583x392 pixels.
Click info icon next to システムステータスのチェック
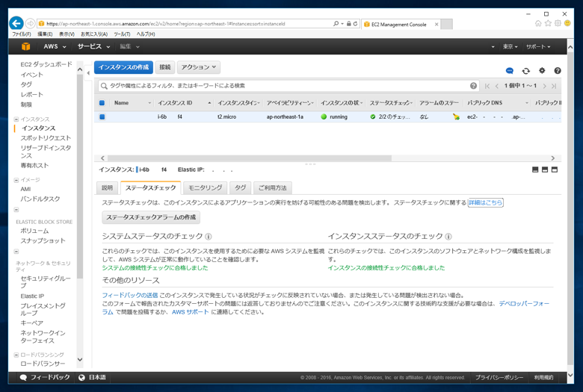point(209,236)
